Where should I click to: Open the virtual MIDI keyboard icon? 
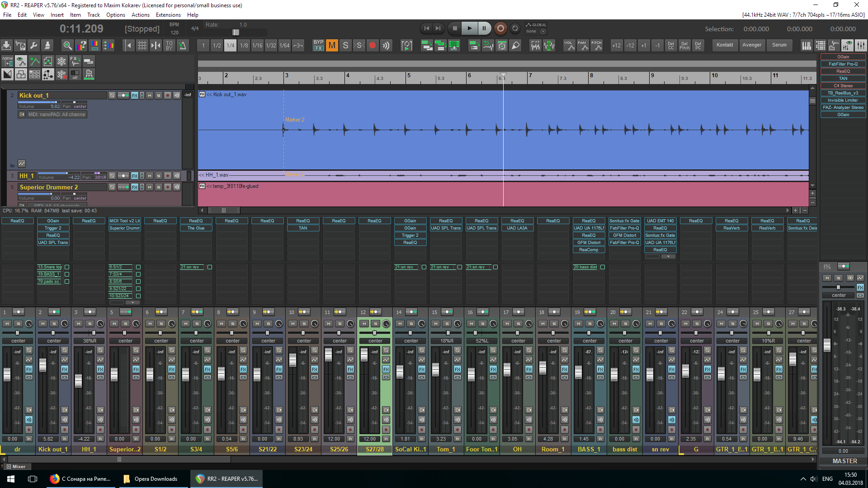806,46
